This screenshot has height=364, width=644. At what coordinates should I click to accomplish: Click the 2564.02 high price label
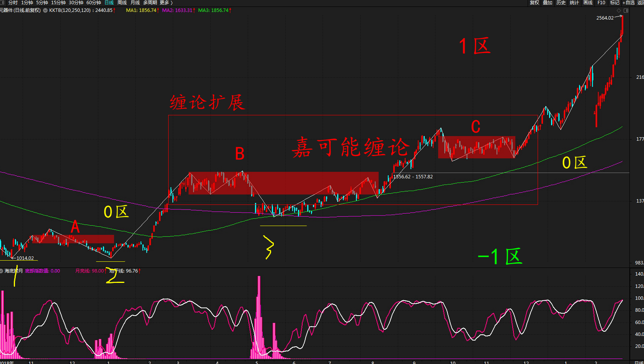coord(605,18)
